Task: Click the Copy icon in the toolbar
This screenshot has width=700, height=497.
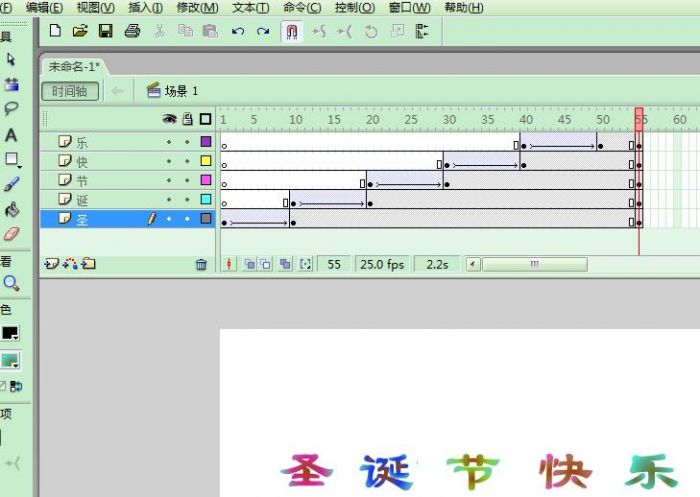Action: tap(185, 31)
